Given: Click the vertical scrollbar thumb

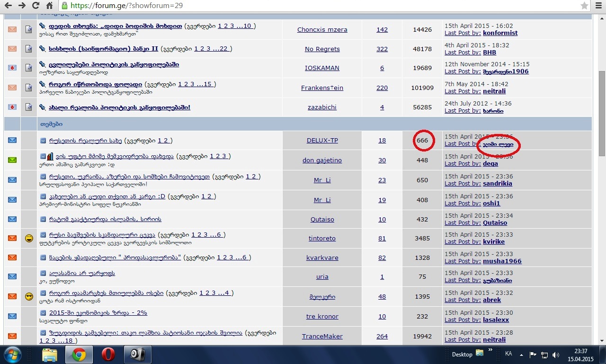Looking at the screenshot, I should click(x=602, y=113).
